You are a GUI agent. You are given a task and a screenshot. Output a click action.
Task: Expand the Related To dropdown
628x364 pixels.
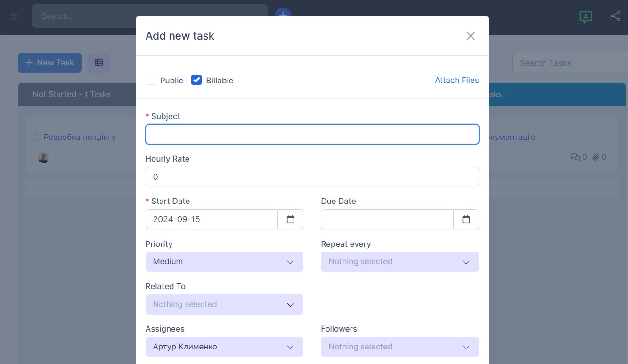pyautogui.click(x=224, y=305)
